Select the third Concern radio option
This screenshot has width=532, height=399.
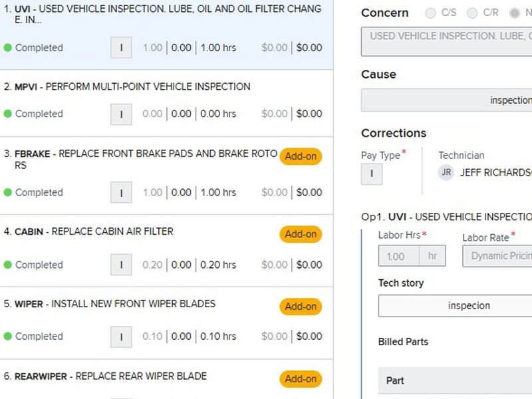tap(515, 13)
